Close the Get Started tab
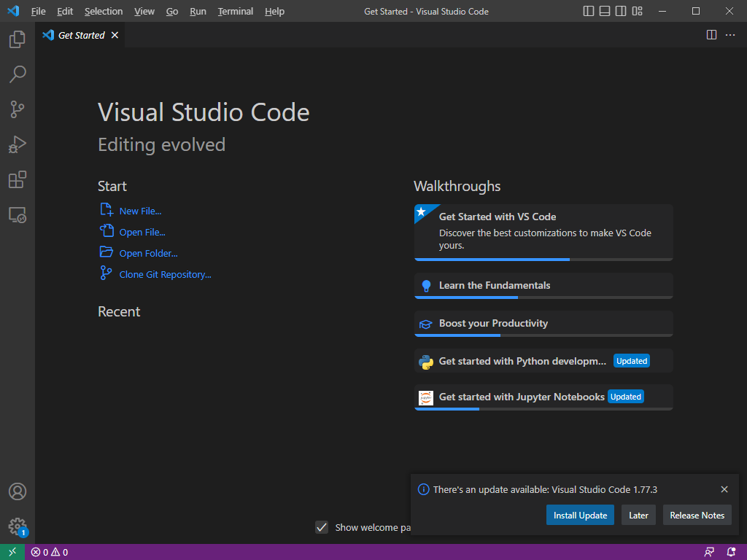This screenshot has height=560, width=747. pyautogui.click(x=115, y=35)
